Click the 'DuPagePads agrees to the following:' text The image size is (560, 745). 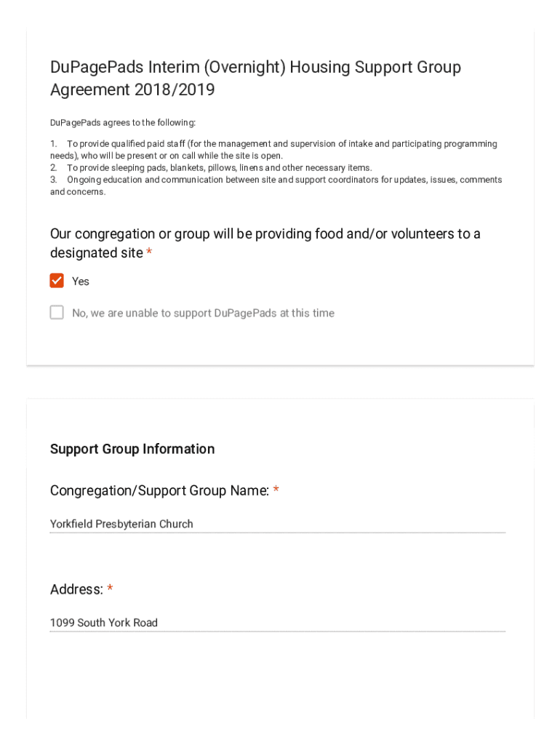coord(123,123)
